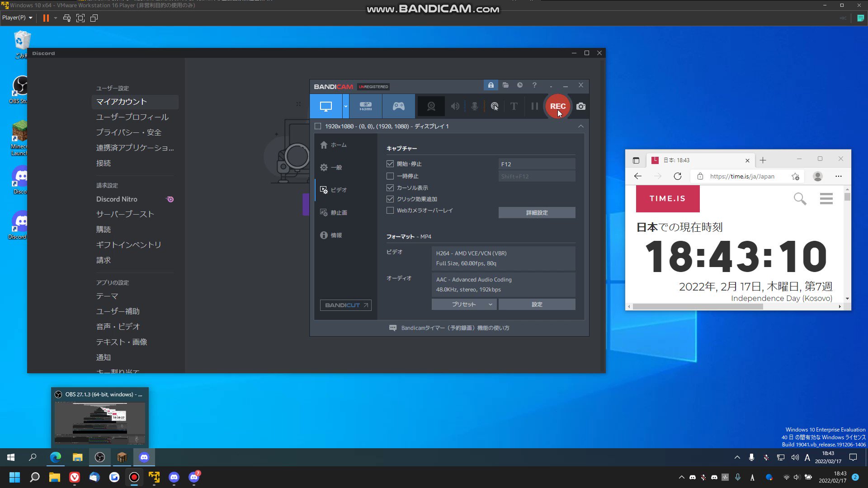Open new tab in Edge browser

point(763,160)
